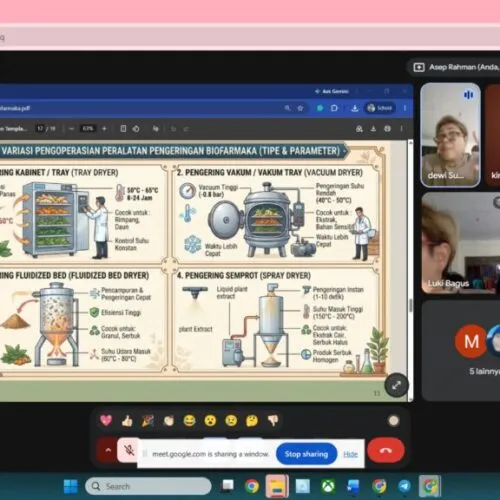
Task: Send the thumbs down reaction
Action: click(x=273, y=421)
